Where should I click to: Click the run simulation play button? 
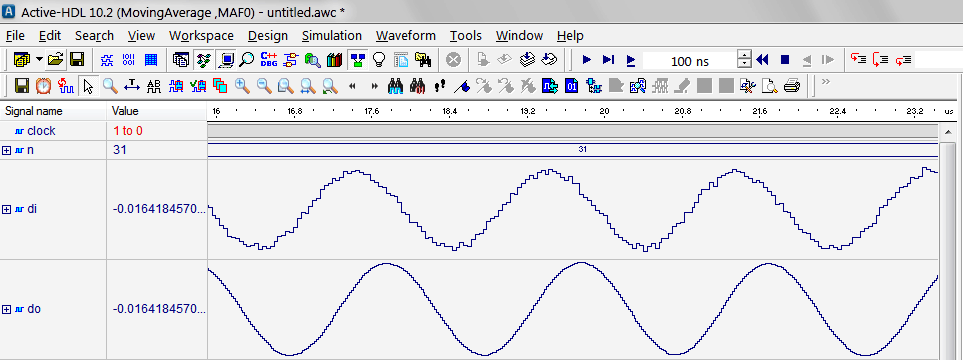[x=587, y=60]
